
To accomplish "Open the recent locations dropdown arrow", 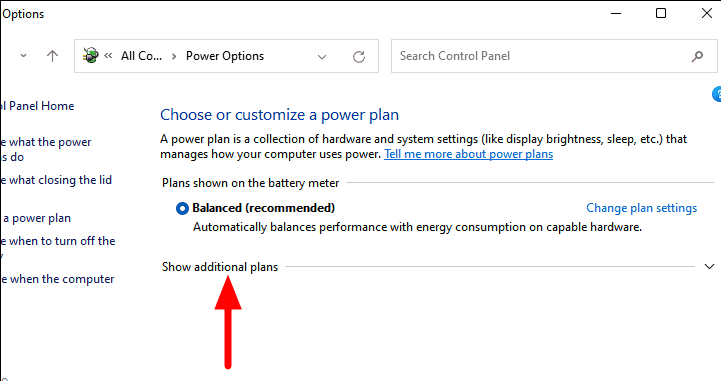I will tap(23, 56).
